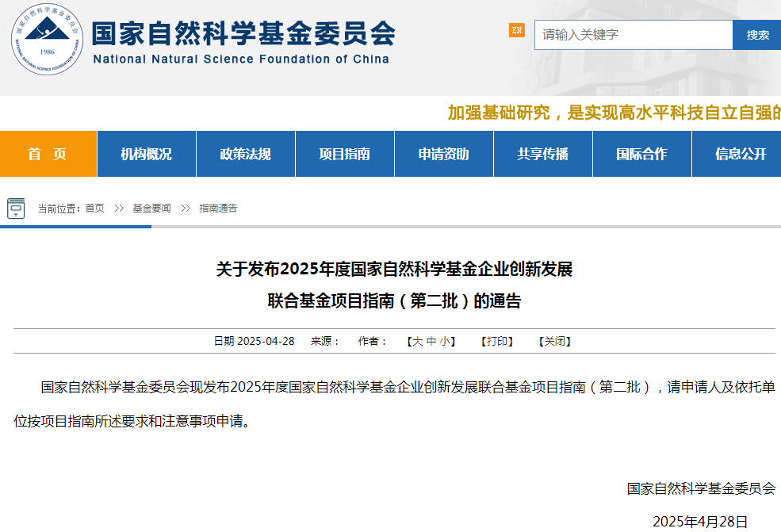Click the NSFC circular logo emblem

[x=48, y=40]
